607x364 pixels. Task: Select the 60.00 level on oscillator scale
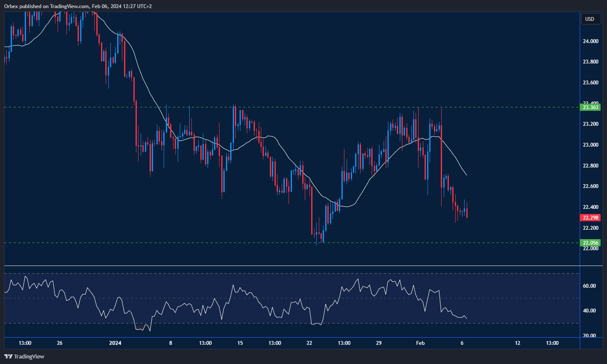click(x=590, y=286)
